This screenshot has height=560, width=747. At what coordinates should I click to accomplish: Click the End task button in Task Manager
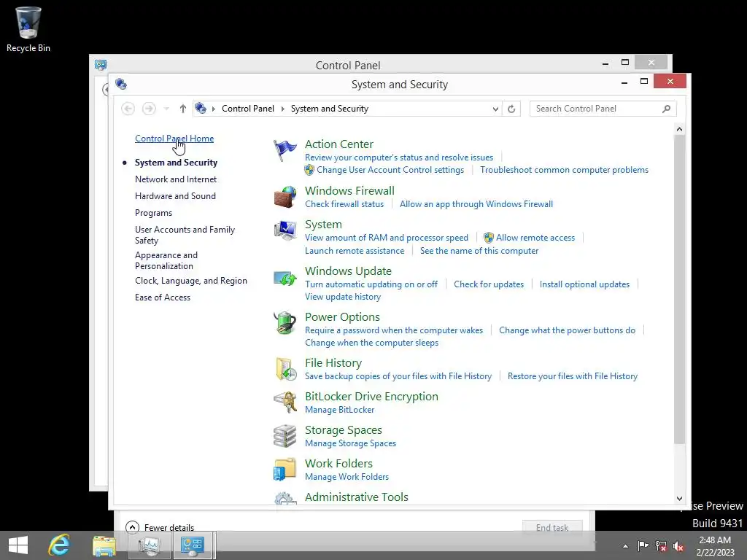point(552,527)
